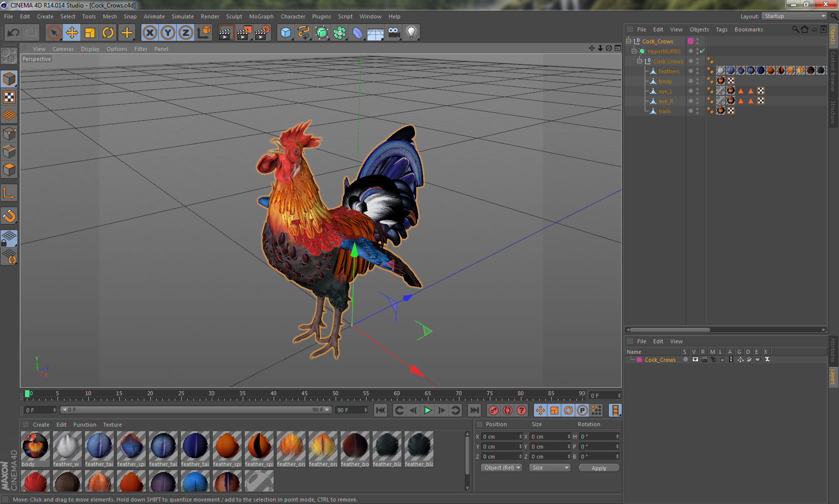The image size is (839, 504).
Task: Toggle autokeying button
Action: point(507,410)
